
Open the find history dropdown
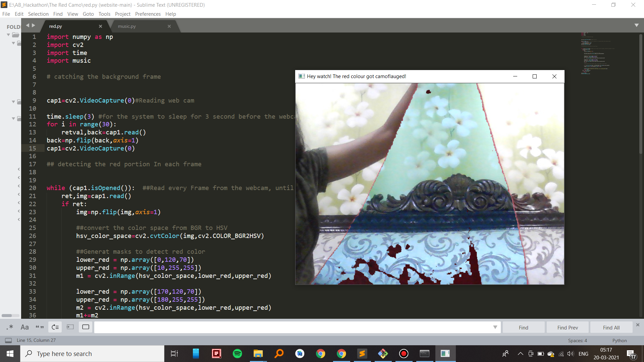[495, 327]
